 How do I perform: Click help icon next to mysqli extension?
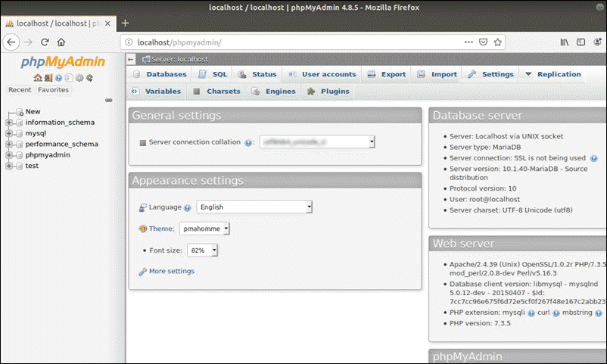(x=531, y=313)
